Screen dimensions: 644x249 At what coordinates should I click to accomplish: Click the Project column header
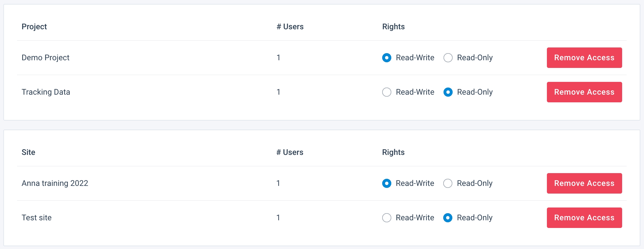pos(34,27)
